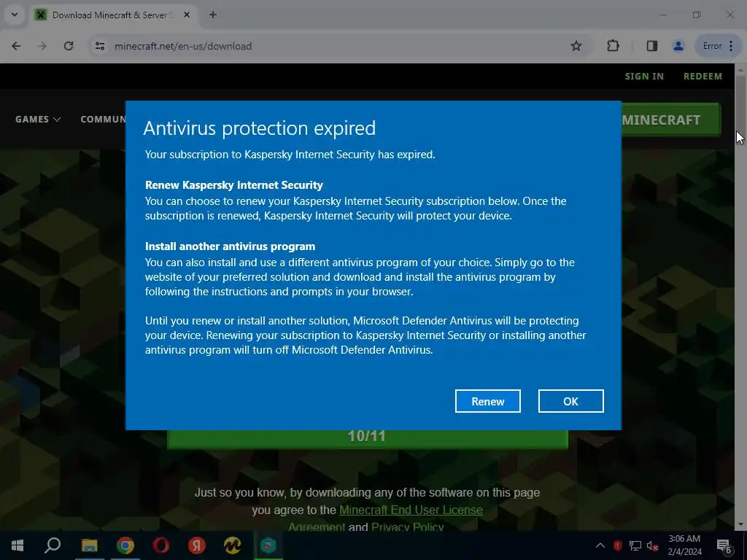747x560 pixels.
Task: Dismiss the antivirus dialog with OK
Action: (x=570, y=401)
